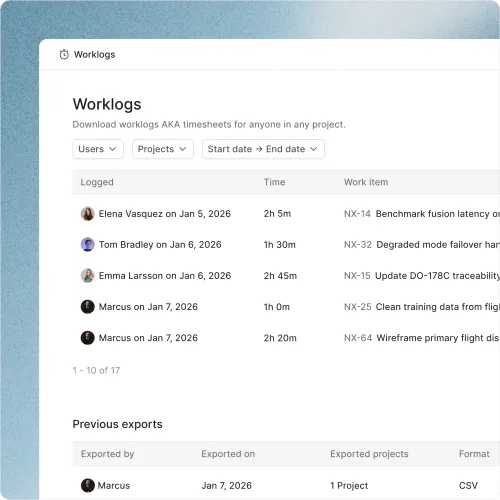500x500 pixels.
Task: Click the 'CSV' format cell
Action: coord(468,485)
